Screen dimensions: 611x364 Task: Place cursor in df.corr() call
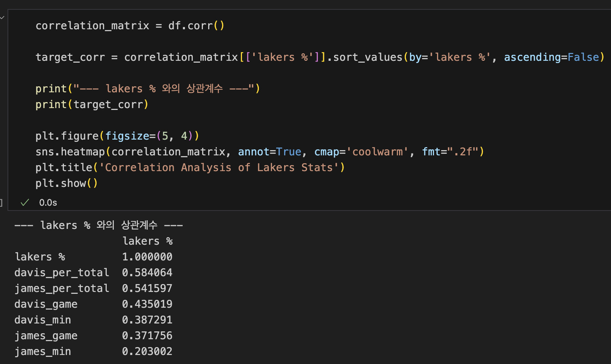(x=196, y=26)
